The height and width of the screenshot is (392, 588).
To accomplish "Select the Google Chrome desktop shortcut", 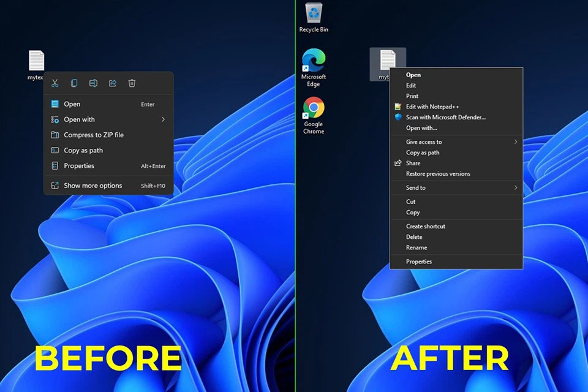I will coord(314,116).
